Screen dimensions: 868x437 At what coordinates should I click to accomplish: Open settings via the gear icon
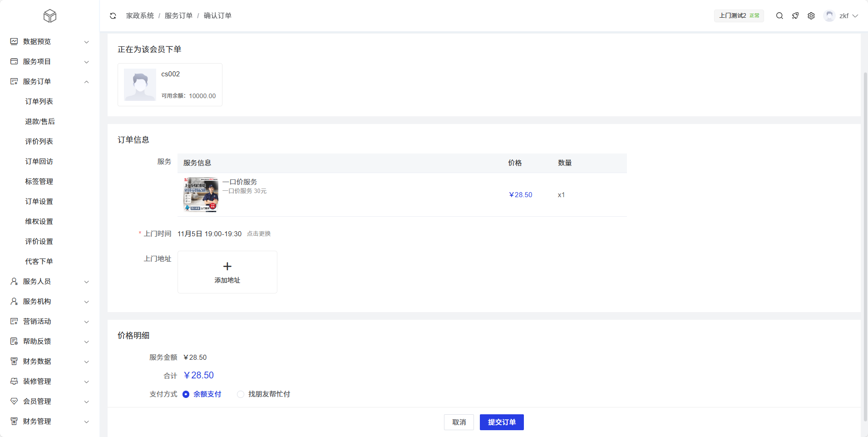811,16
